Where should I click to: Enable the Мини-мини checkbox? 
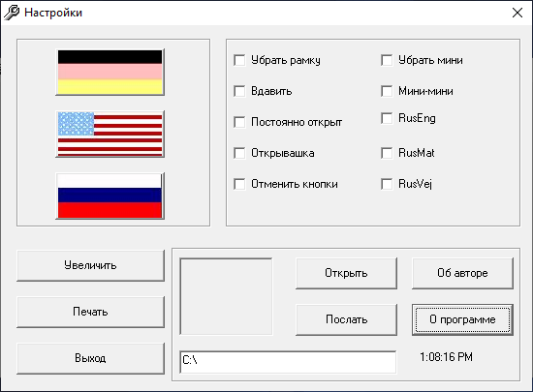click(387, 91)
